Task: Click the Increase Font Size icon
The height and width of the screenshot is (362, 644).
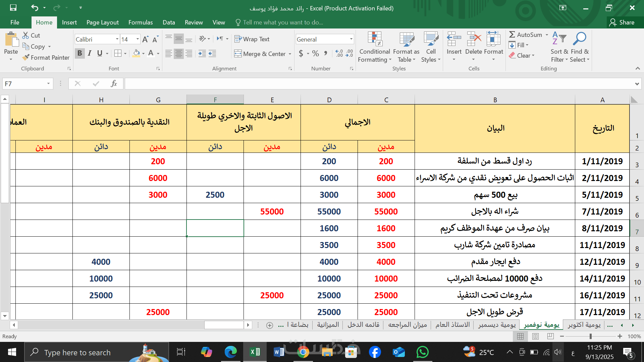Action: [145, 40]
